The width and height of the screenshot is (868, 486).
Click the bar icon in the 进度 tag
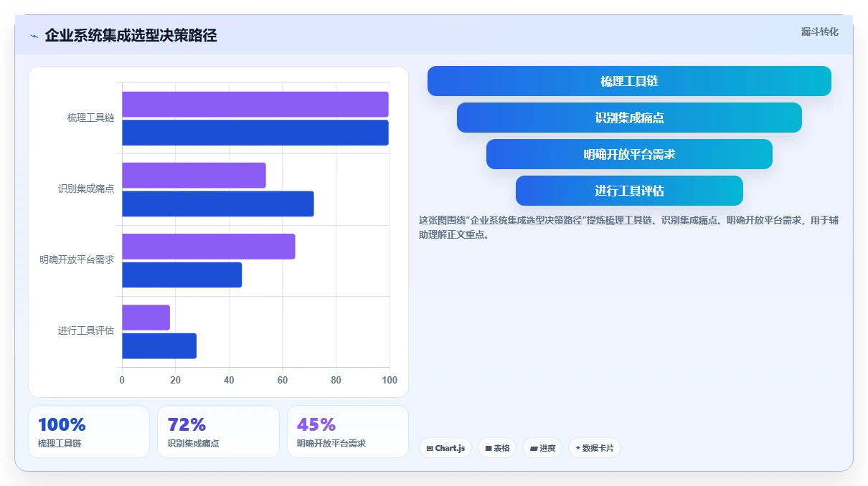(534, 448)
